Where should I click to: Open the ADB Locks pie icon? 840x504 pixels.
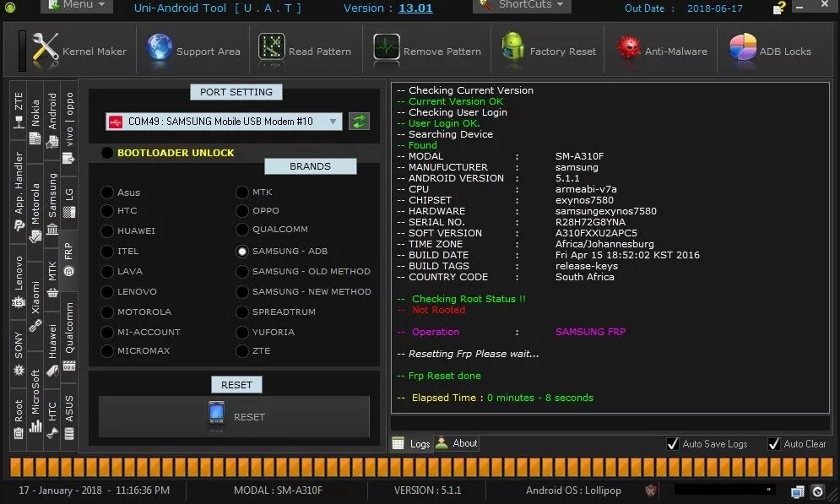pyautogui.click(x=743, y=48)
